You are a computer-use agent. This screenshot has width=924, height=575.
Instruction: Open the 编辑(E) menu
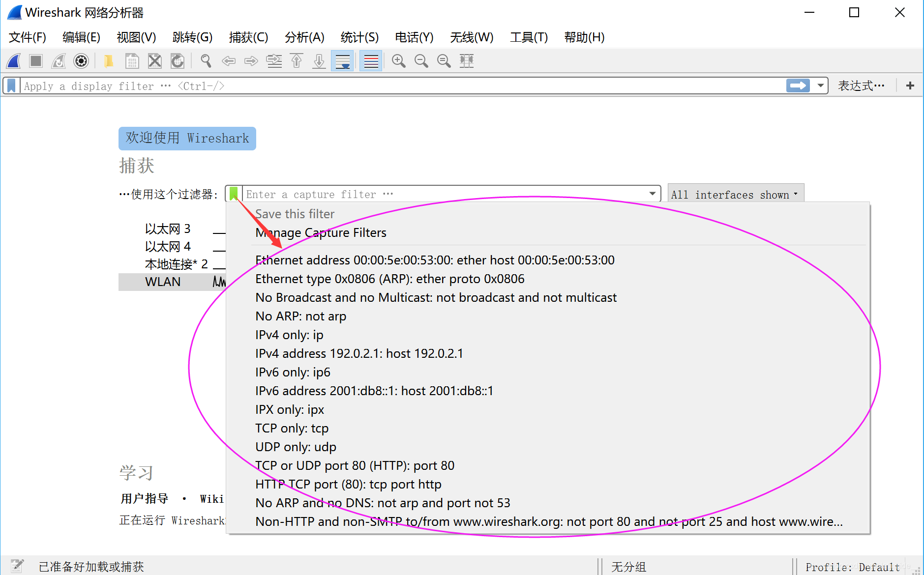click(81, 37)
